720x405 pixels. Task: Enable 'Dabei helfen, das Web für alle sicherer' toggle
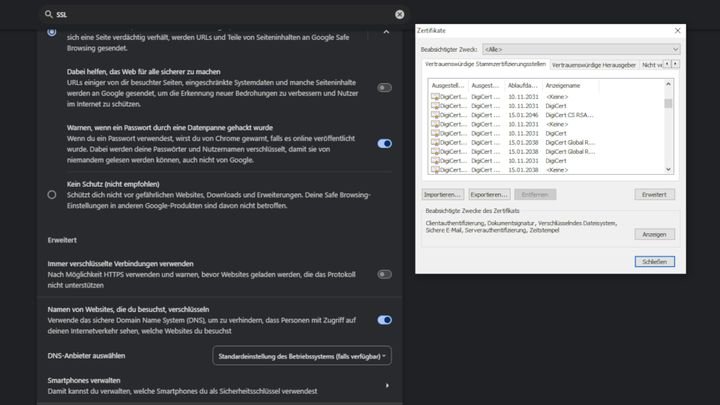[384, 88]
